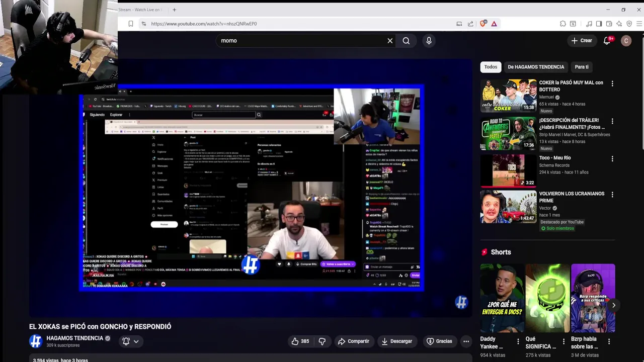Image resolution: width=644 pixels, height=362 pixels.
Task: Play the Qué SIGNIFICA short
Action: tap(547, 298)
